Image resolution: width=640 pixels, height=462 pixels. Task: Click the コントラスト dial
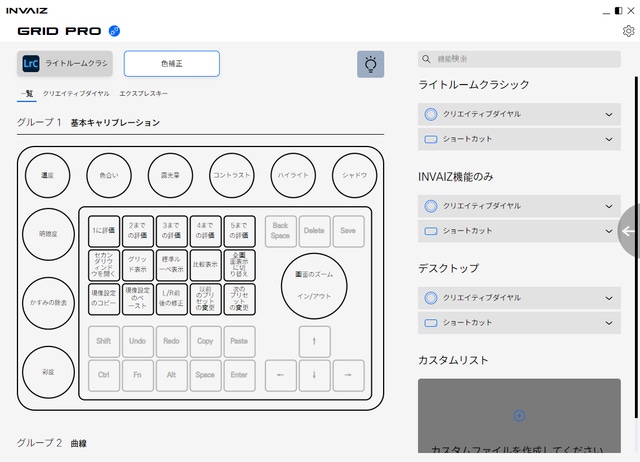click(232, 175)
